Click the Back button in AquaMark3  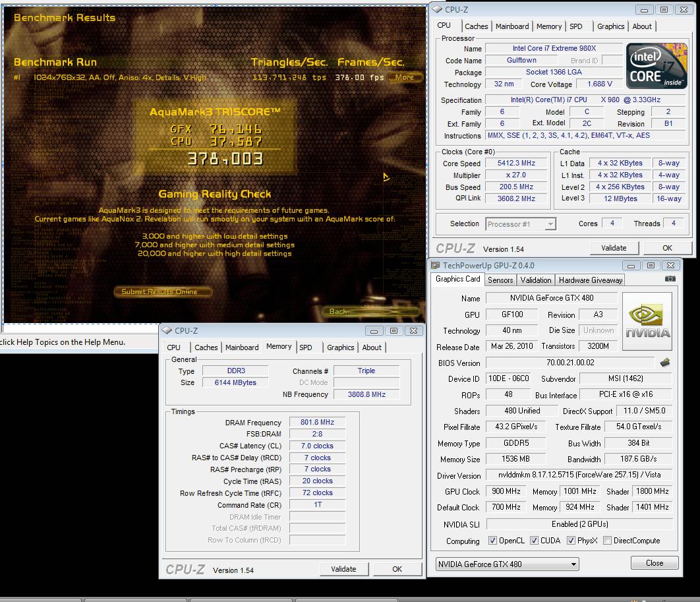[370, 311]
